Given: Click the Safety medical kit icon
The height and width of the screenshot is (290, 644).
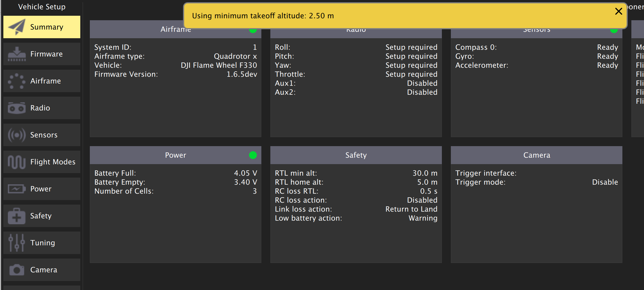Looking at the screenshot, I should [17, 216].
